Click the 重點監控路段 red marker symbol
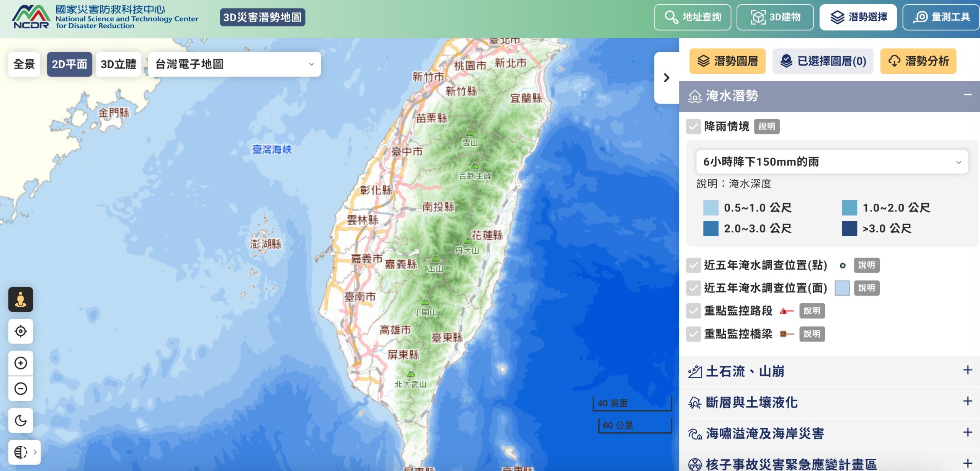The height and width of the screenshot is (471, 980). click(787, 311)
